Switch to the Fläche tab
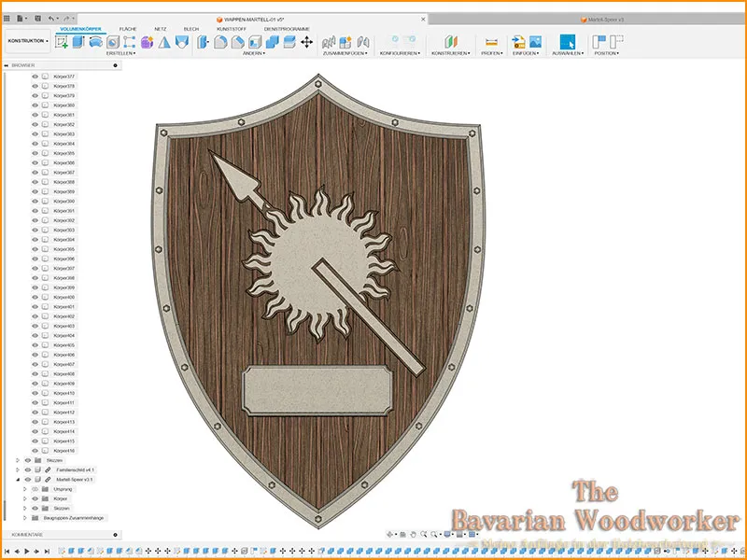This screenshot has height=560, width=747. coord(128,29)
